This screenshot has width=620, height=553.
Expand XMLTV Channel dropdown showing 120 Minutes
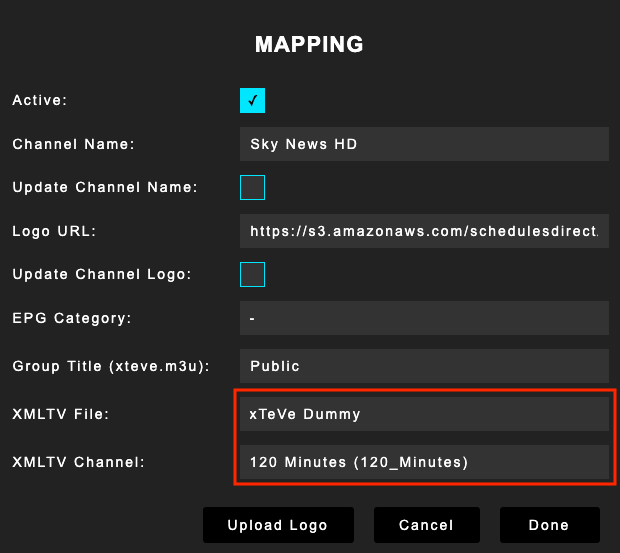424,461
